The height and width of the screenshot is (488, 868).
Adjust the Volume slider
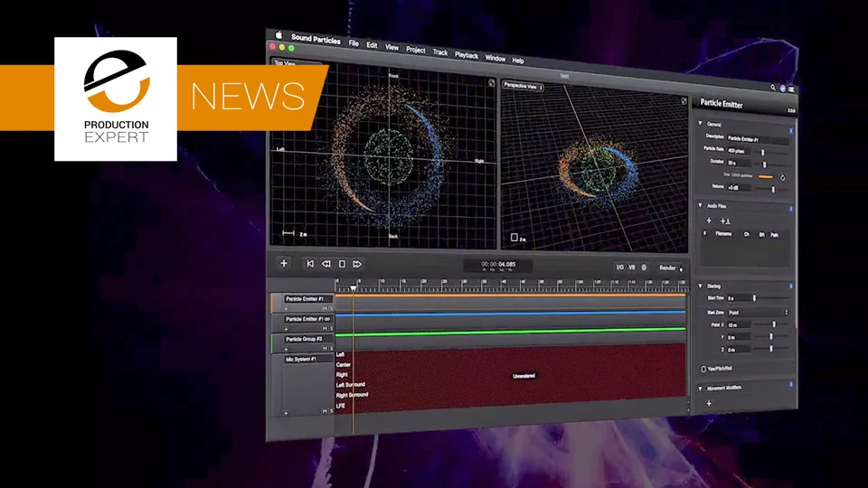[773, 189]
